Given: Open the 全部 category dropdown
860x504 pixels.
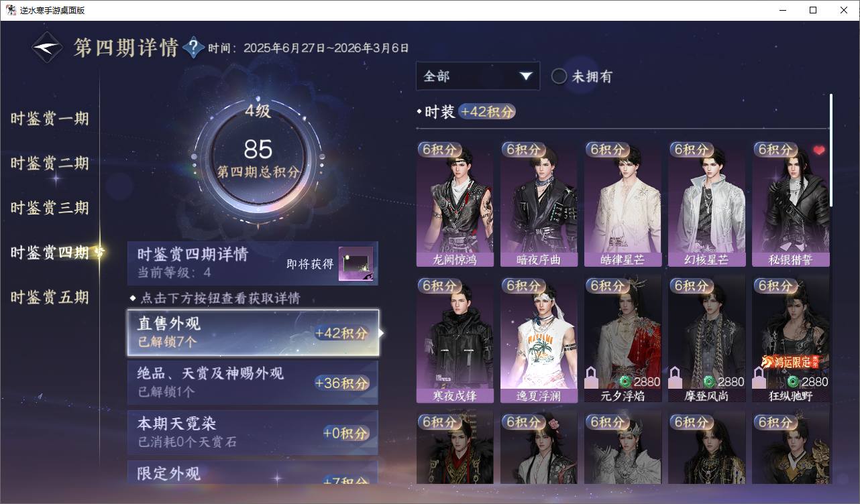Looking at the screenshot, I should tap(478, 76).
